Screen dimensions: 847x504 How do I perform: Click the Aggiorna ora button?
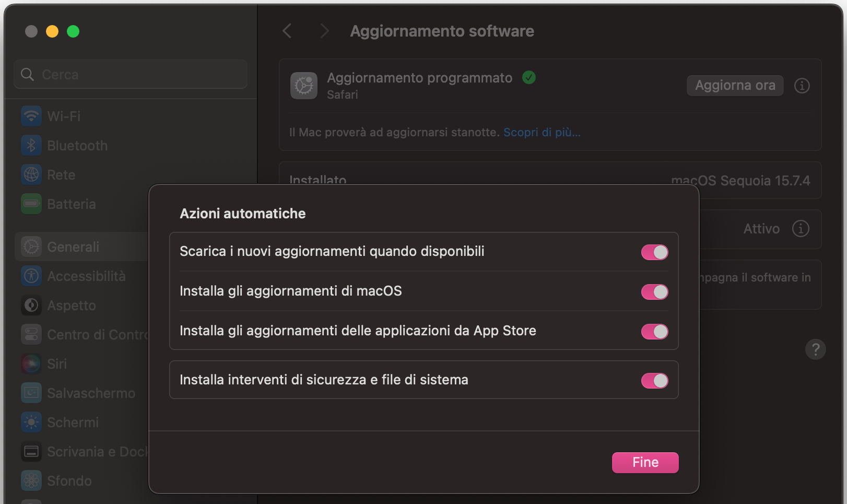click(x=735, y=85)
